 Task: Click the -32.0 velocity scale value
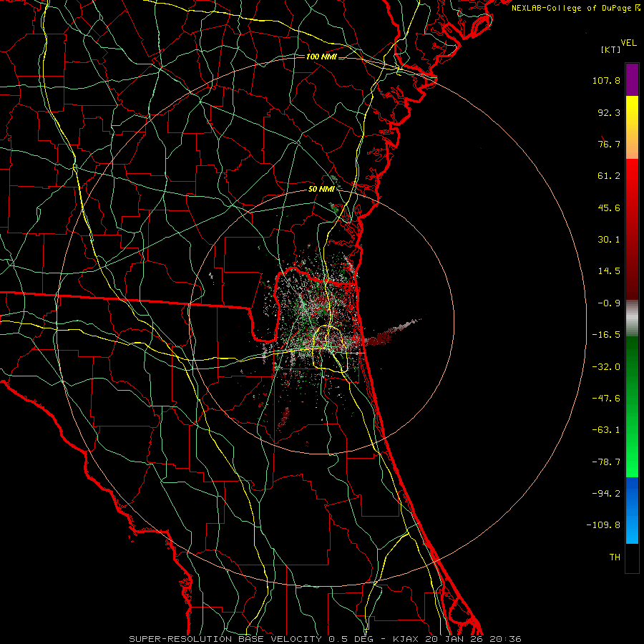(x=606, y=367)
